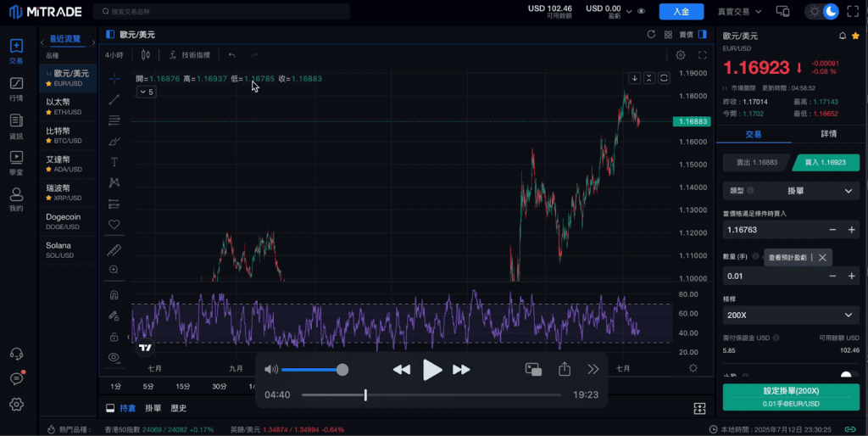Undo last chart action
Viewport: 868px width, 436px height.
point(232,55)
